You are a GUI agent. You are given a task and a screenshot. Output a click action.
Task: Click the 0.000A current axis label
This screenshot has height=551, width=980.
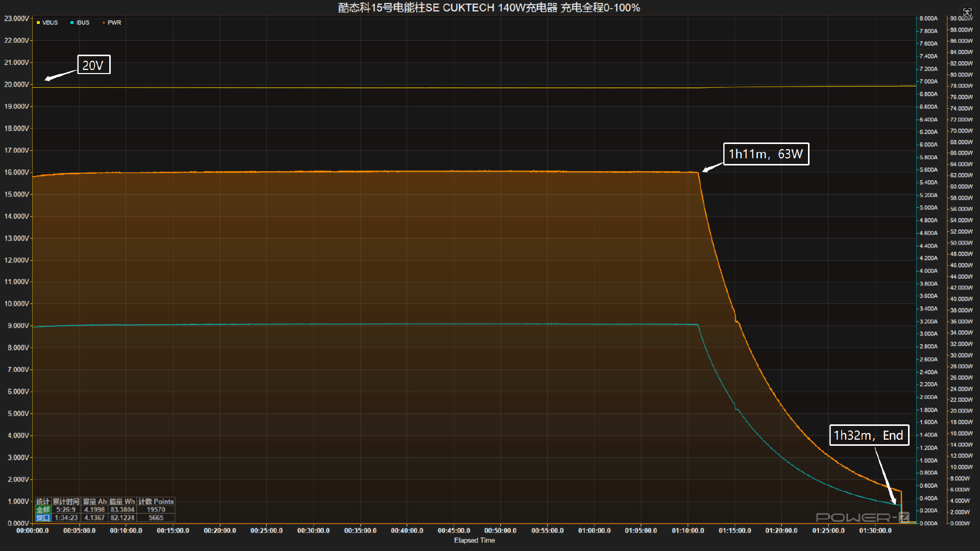click(x=928, y=523)
